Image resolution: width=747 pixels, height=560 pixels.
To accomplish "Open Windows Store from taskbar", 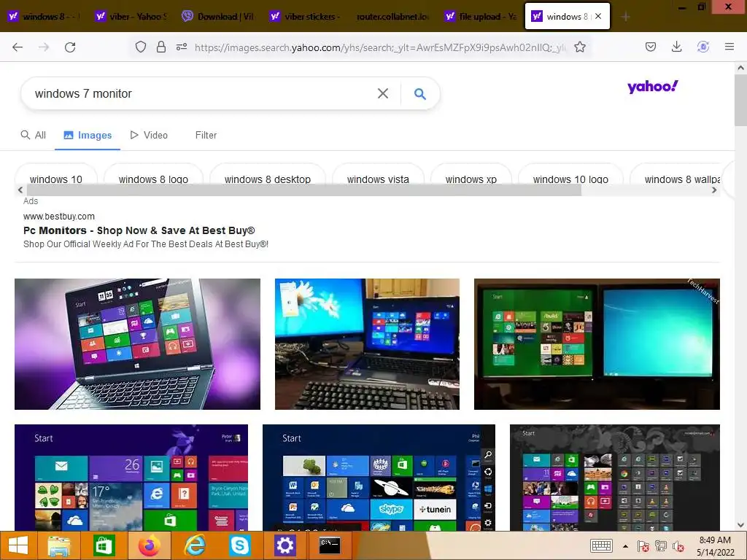I will pos(104,545).
